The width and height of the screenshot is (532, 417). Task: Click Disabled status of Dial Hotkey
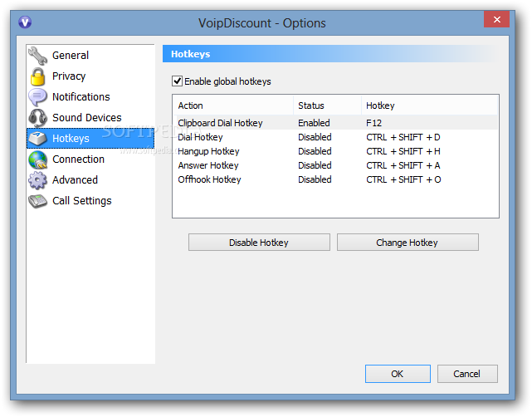(315, 137)
